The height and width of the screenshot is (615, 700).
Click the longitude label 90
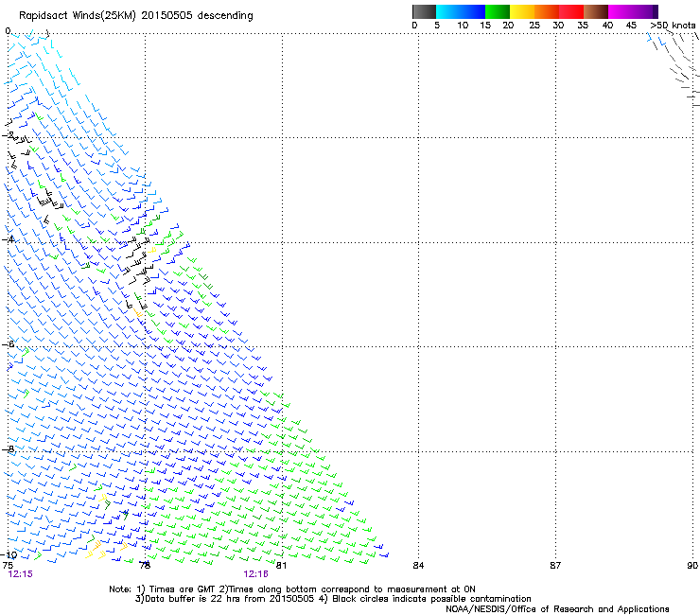692,566
